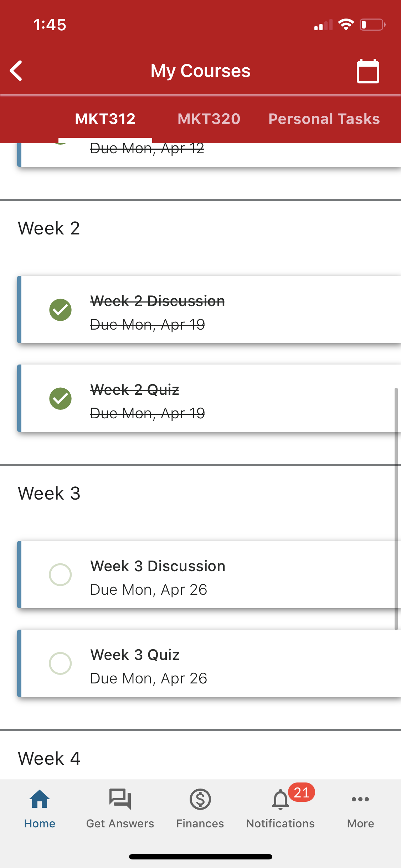Click the vertical scrollbar on the right
Image resolution: width=401 pixels, height=868 pixels.
point(396,509)
